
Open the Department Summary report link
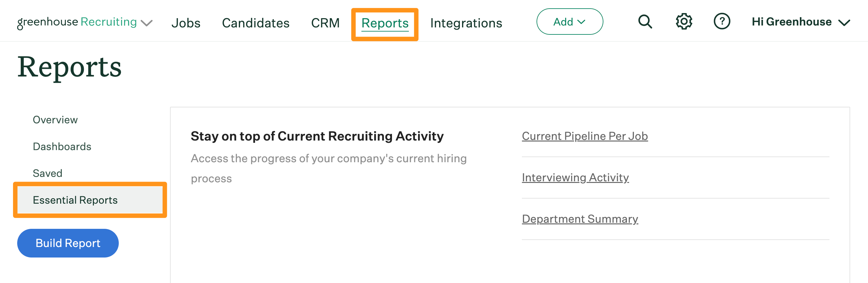click(580, 219)
